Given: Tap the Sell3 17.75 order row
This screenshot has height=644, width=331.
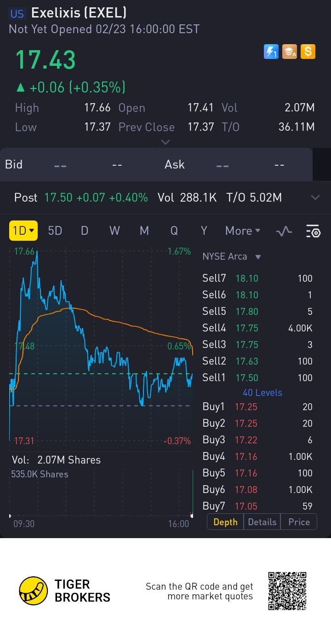Looking at the screenshot, I should (257, 345).
